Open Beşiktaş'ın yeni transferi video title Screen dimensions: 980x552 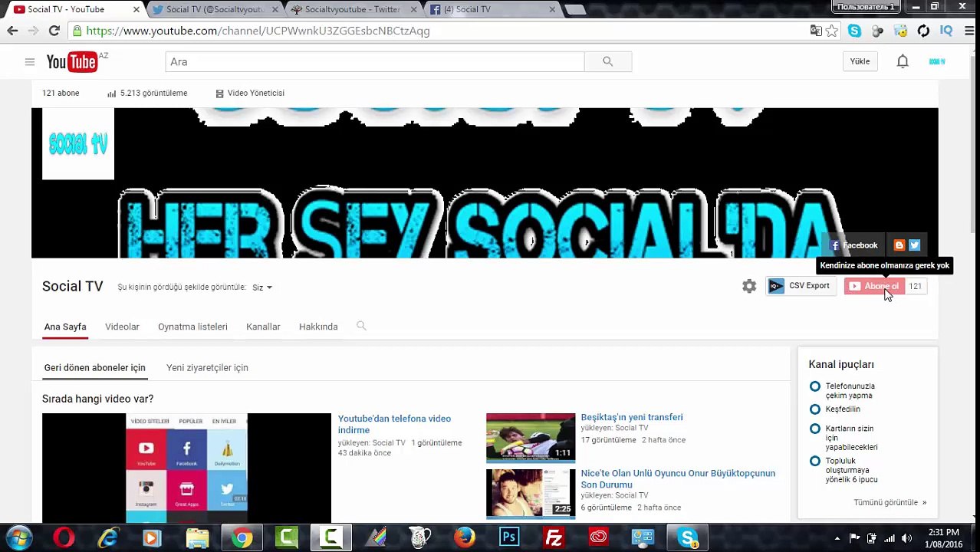coord(632,417)
